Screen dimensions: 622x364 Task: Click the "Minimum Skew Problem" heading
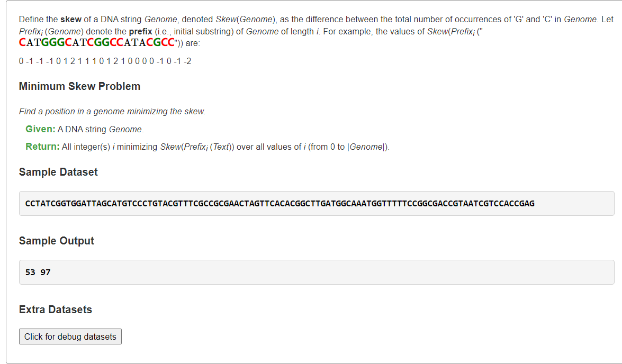(80, 86)
